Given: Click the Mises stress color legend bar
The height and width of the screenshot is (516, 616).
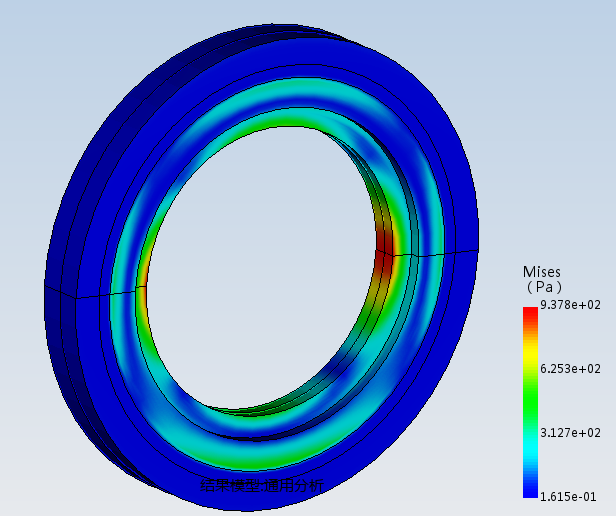Looking at the screenshot, I should point(530,402).
